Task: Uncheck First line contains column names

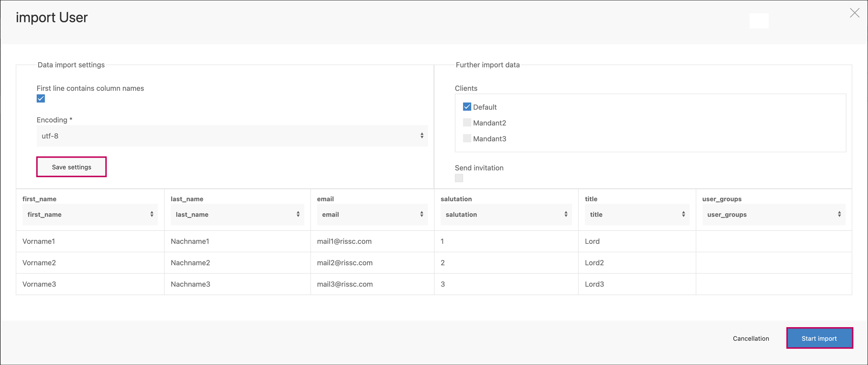Action: pyautogui.click(x=41, y=99)
